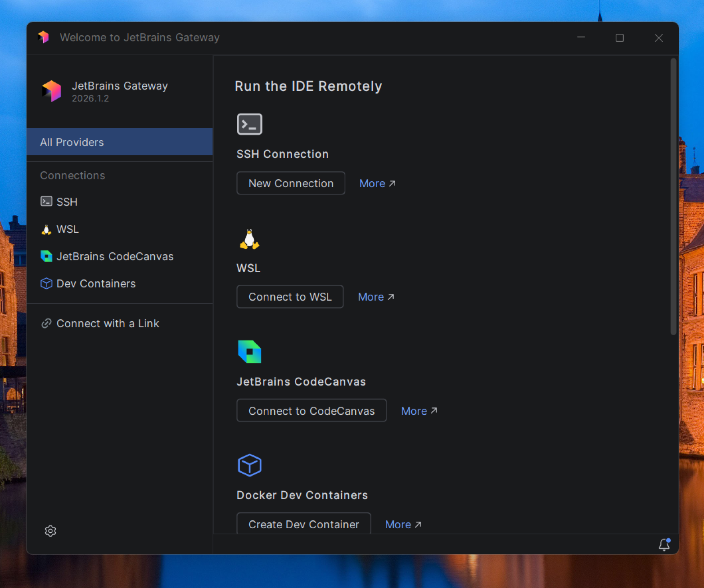Click the Dev Containers cube icon in sidebar

[46, 284]
